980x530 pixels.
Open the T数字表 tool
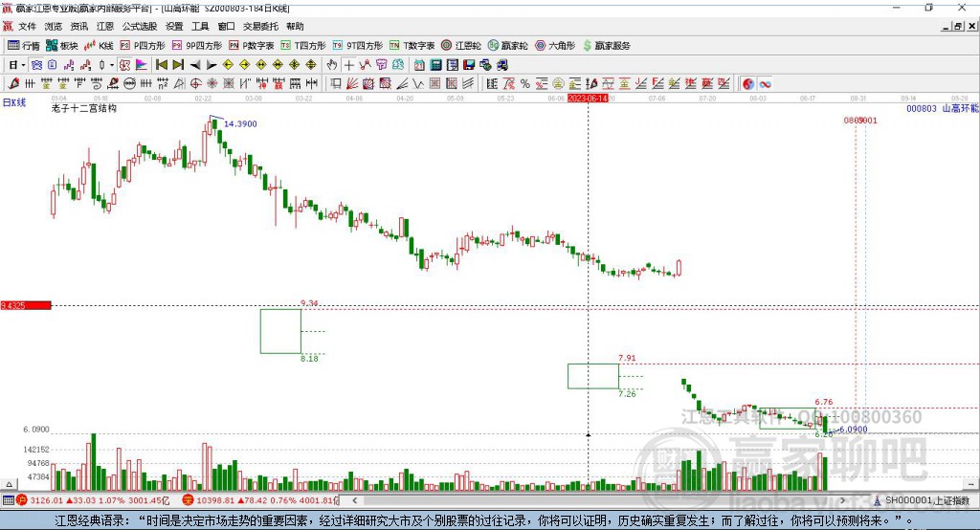click(x=412, y=46)
